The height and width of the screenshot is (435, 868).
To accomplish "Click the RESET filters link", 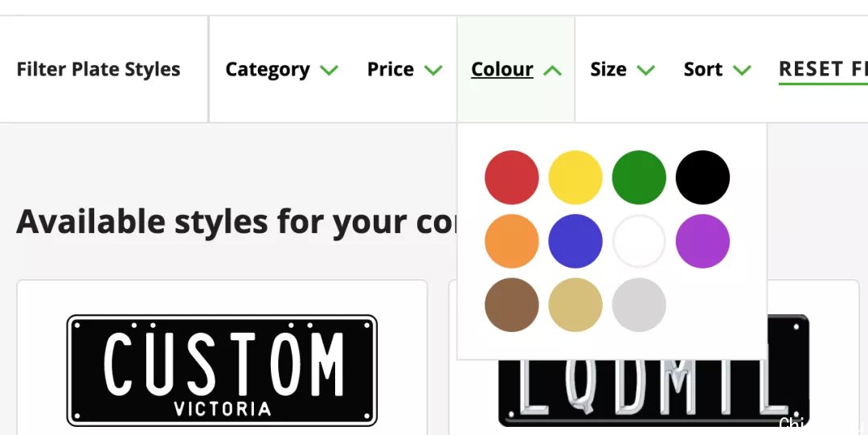I will pyautogui.click(x=823, y=70).
